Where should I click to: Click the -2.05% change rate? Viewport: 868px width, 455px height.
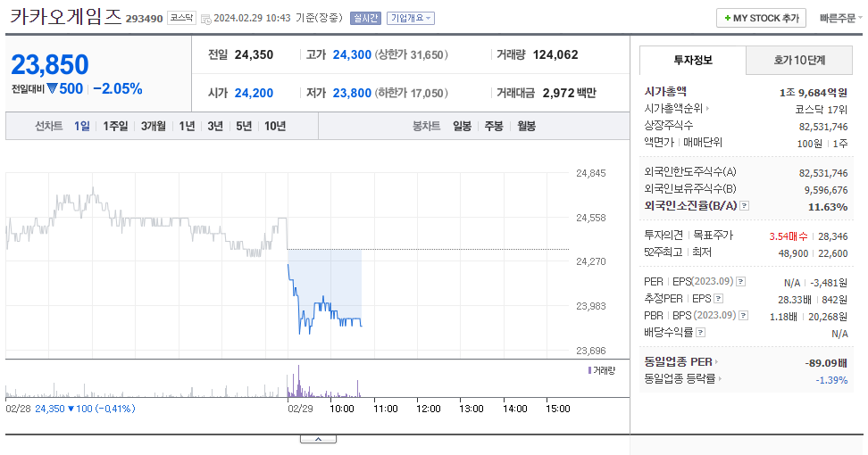pyautogui.click(x=117, y=89)
